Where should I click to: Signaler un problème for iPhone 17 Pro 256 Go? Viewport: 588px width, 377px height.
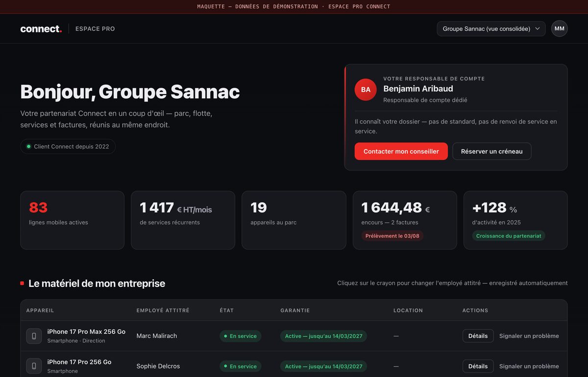pos(529,366)
